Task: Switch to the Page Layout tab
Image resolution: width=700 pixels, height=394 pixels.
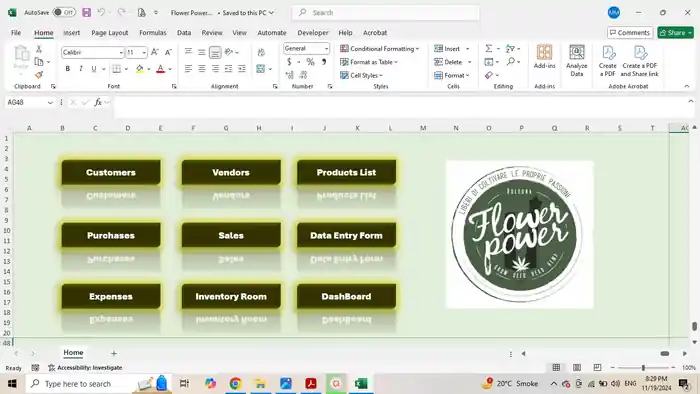Action: click(110, 33)
